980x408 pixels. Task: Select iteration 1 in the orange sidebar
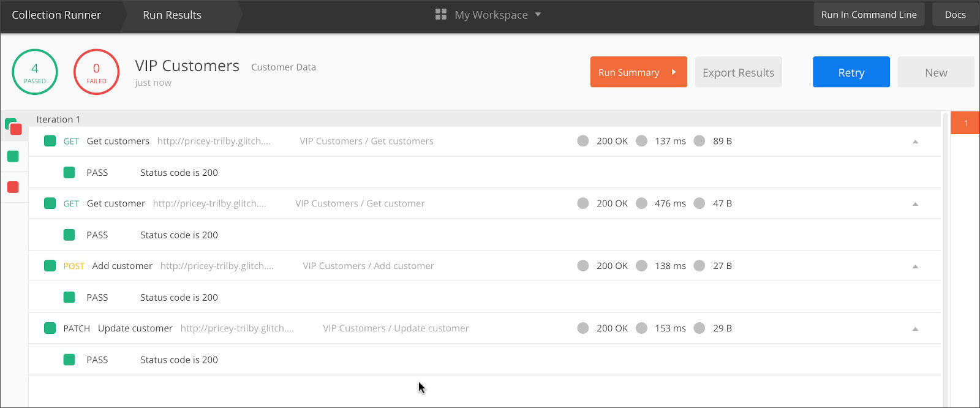(x=965, y=123)
